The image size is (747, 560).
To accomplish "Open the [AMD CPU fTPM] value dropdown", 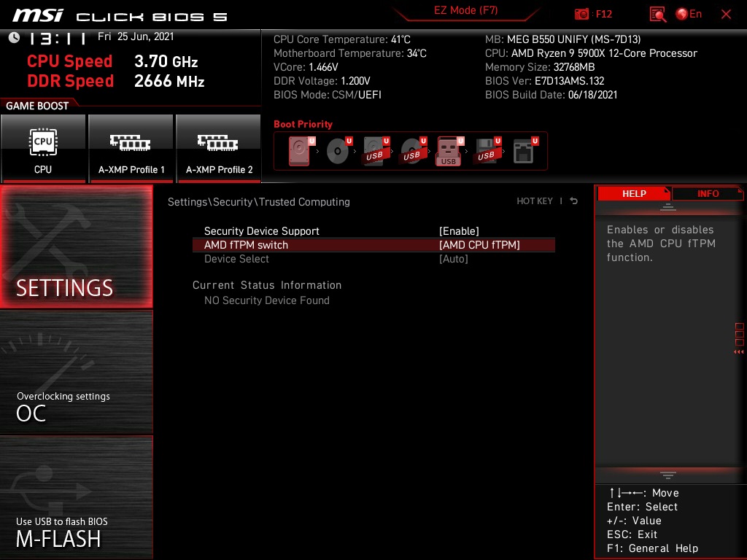I will (479, 245).
